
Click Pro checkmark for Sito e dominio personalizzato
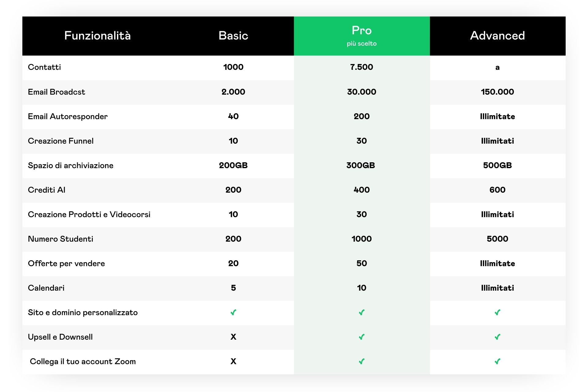point(362,312)
